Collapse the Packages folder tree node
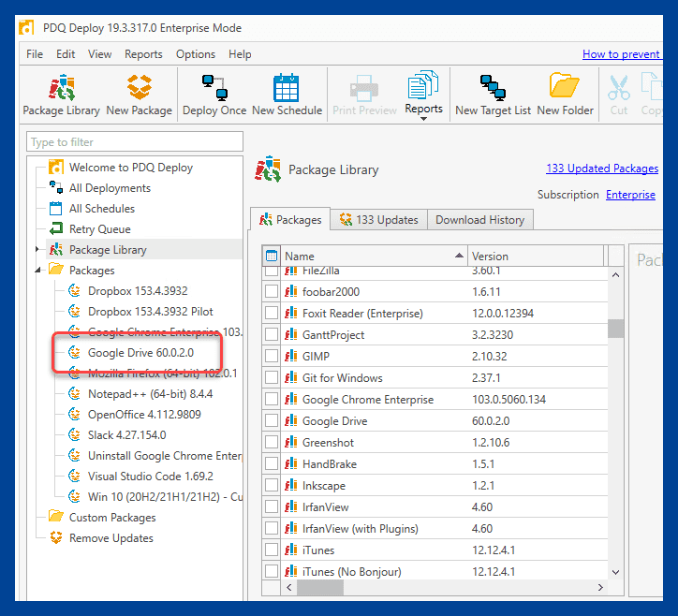 pyautogui.click(x=37, y=270)
